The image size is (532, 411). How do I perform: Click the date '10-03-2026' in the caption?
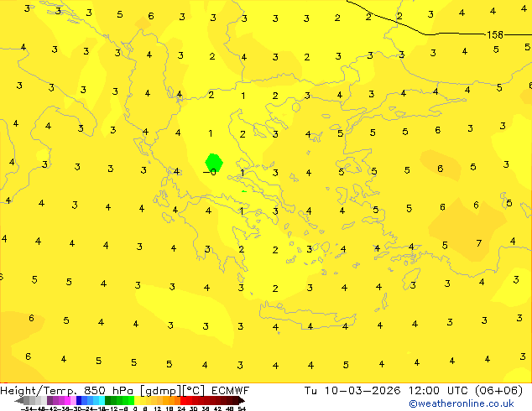pyautogui.click(x=362, y=391)
